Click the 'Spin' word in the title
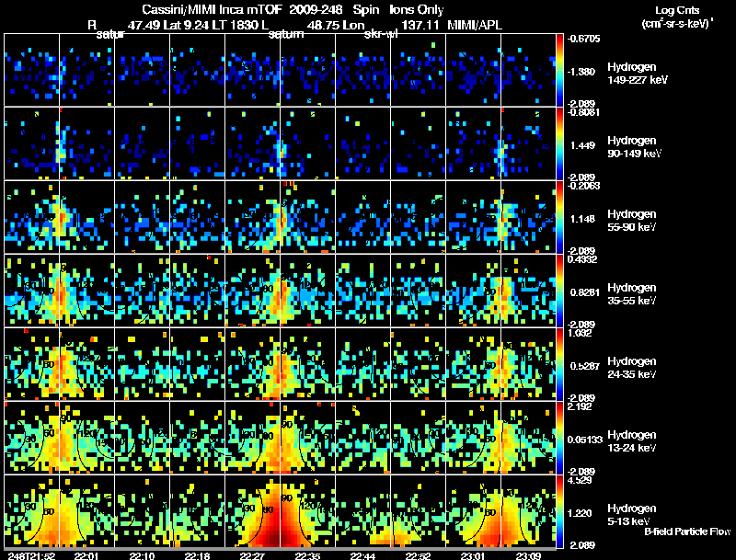Viewport: 736px width, 560px height. point(365,10)
